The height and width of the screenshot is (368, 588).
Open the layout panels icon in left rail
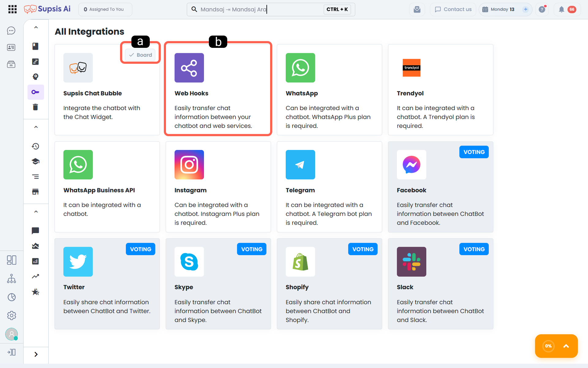pyautogui.click(x=12, y=260)
